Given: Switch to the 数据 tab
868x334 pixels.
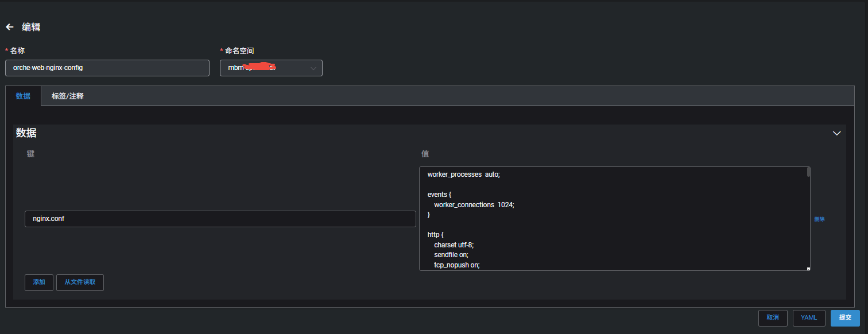Looking at the screenshot, I should [x=23, y=96].
